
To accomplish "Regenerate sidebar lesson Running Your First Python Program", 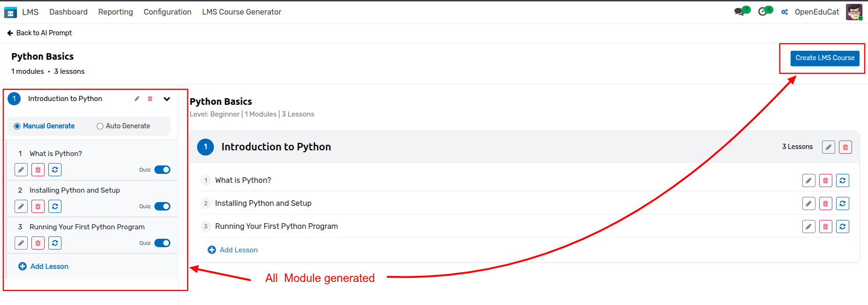I will click(x=55, y=243).
